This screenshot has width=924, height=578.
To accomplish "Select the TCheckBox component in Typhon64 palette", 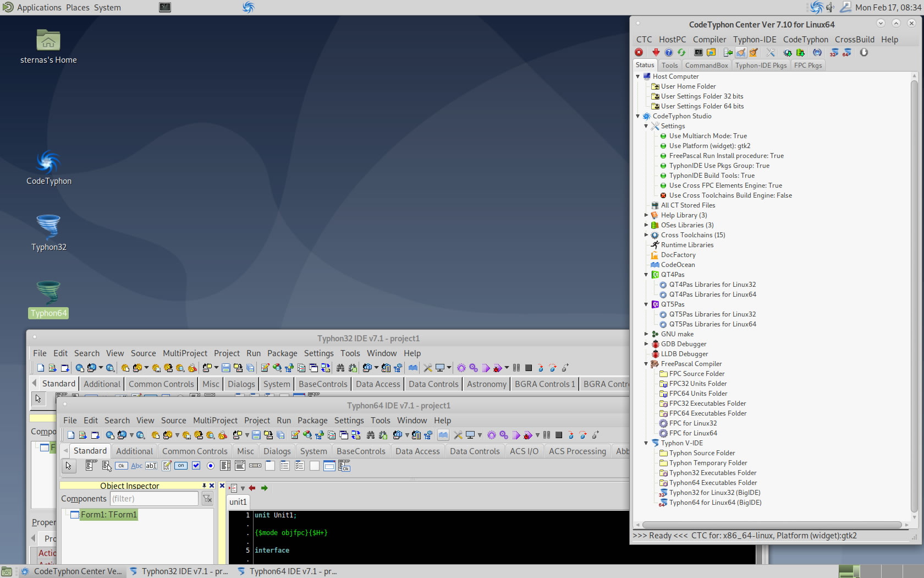I will click(x=196, y=466).
